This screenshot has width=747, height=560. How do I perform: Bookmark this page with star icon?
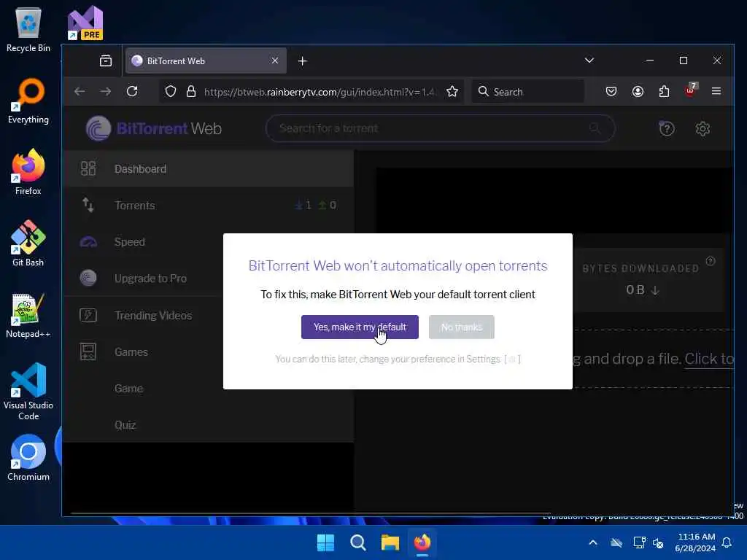coord(452,91)
